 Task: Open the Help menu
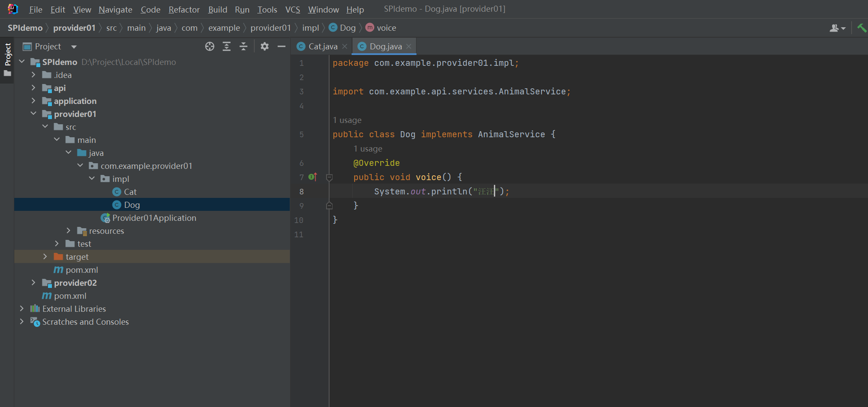[355, 10]
